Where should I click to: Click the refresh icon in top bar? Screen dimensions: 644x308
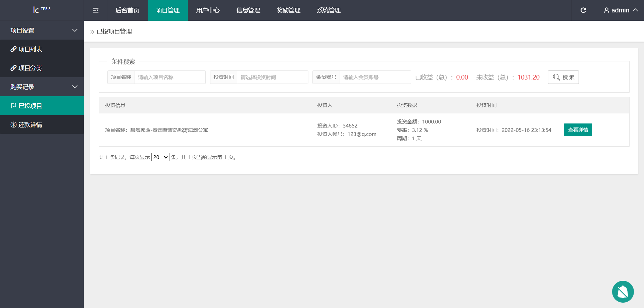pos(583,10)
